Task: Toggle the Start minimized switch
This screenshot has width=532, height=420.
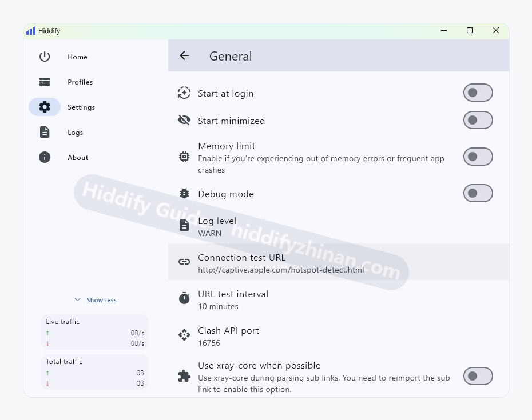Action: 478,120
